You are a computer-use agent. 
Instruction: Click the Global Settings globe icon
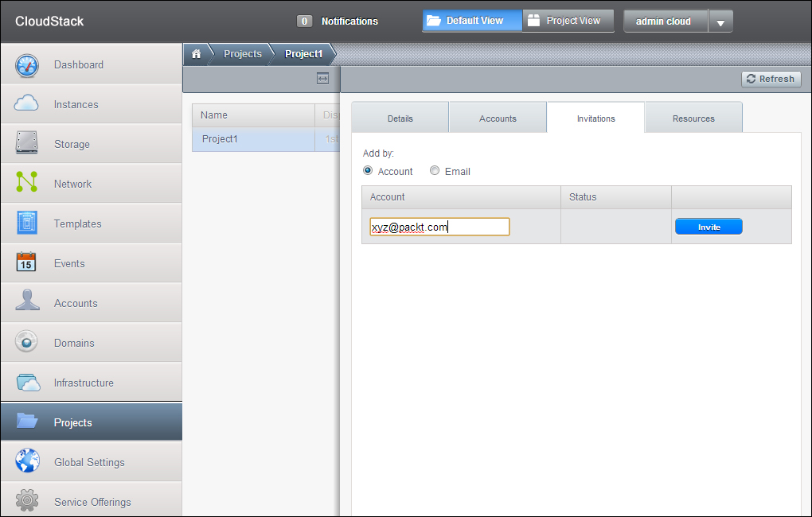pos(27,462)
